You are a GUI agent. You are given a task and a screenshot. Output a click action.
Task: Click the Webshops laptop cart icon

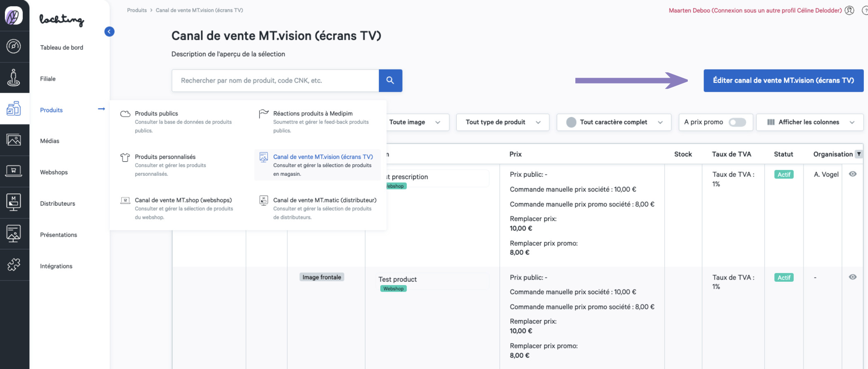14,171
